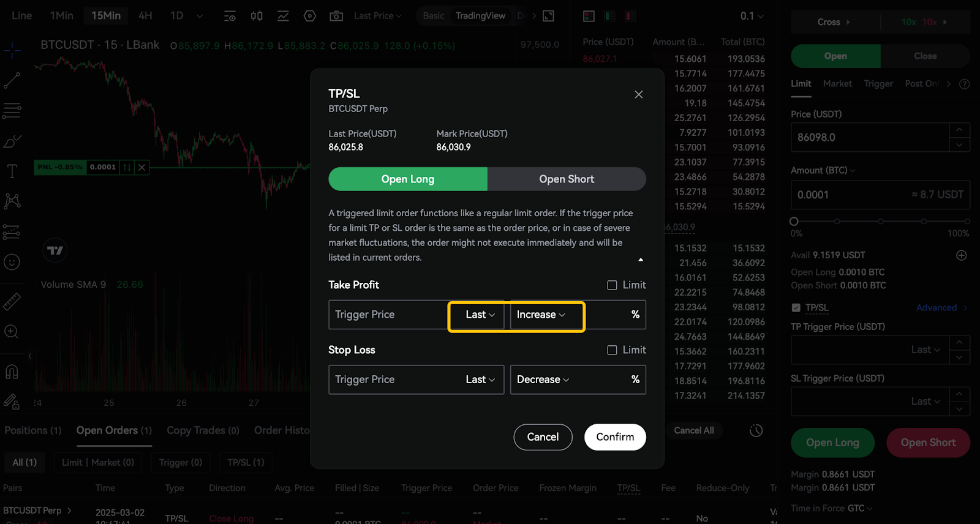Switch dialog to Open Long
Screen dimensions: 980x524
(408, 179)
